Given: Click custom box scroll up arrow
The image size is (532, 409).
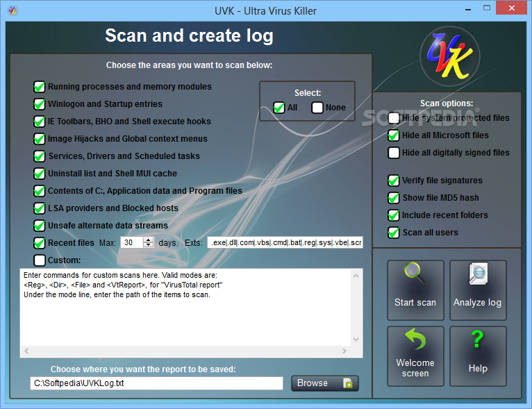Looking at the screenshot, I should pos(356,276).
